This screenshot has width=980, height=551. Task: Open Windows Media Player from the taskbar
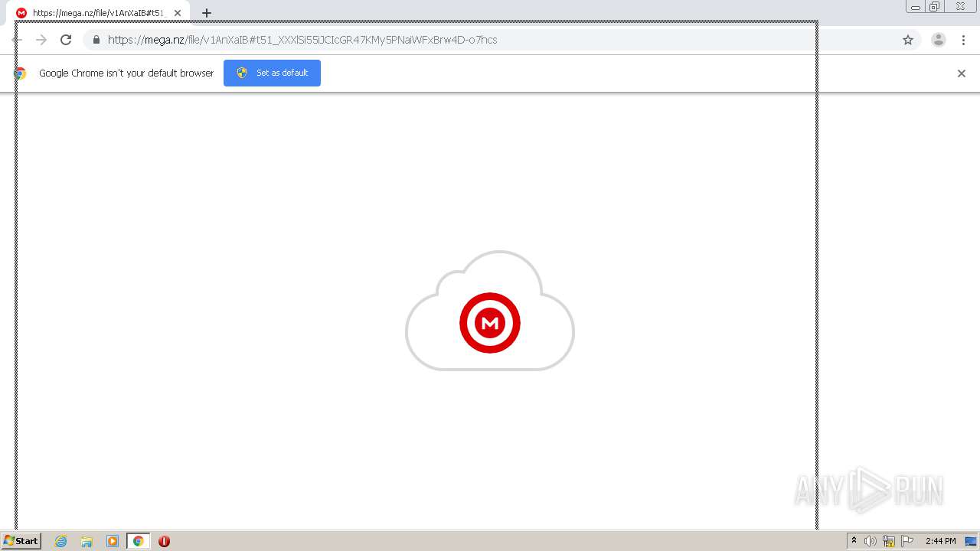113,541
